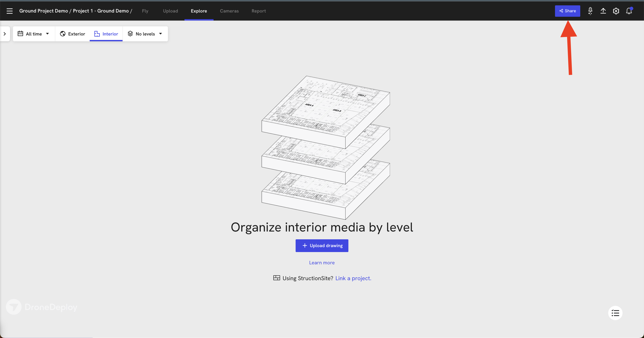Click the DroneDeploy logo at bottom left
Screen dimensions: 644x338
pyautogui.click(x=42, y=307)
